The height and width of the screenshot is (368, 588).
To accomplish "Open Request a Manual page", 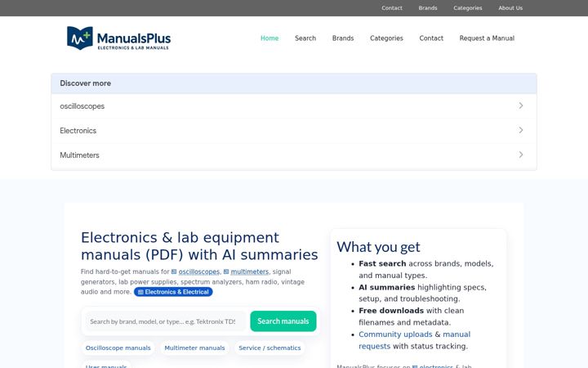I will click(x=487, y=38).
